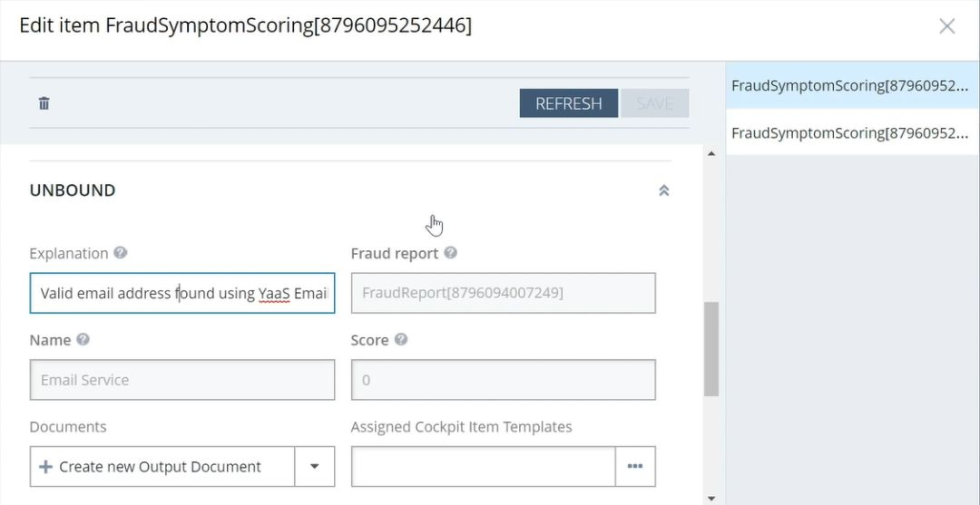Click Assigned Cockpit Item Templates label
Viewport: 980px width, 505px height.
coord(461,427)
